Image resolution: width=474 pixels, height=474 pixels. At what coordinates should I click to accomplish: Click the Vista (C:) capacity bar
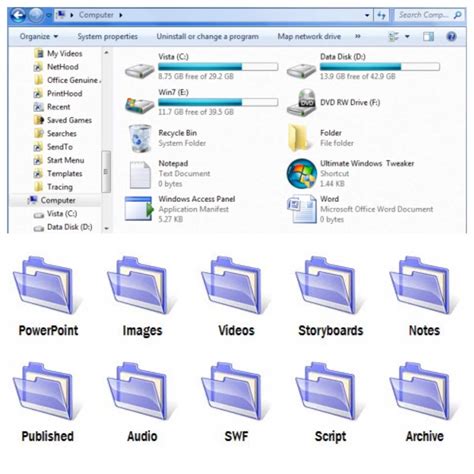pos(218,67)
